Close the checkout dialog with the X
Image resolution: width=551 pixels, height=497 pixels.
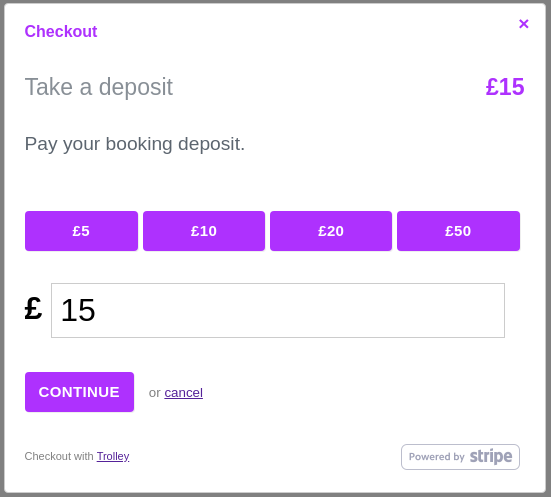click(524, 24)
